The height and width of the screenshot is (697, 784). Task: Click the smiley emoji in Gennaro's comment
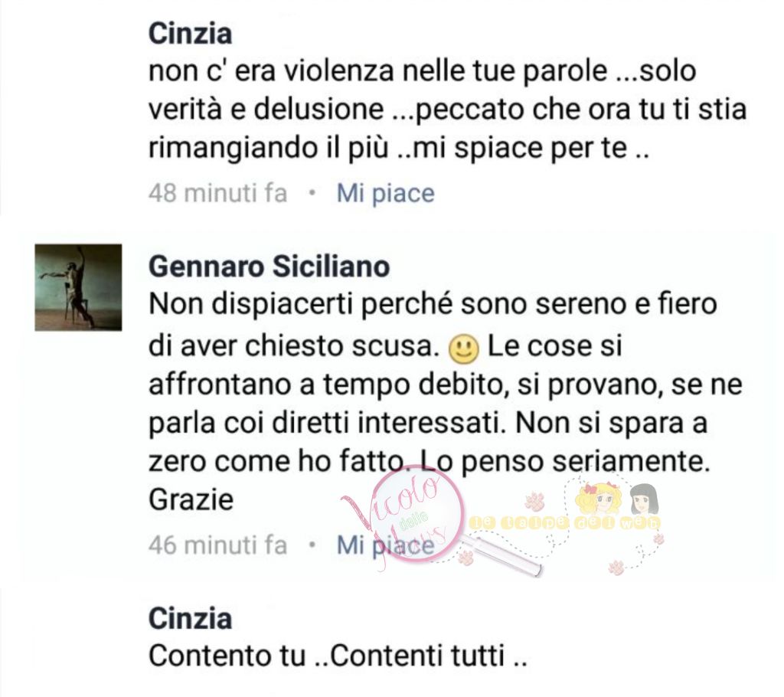tap(464, 348)
